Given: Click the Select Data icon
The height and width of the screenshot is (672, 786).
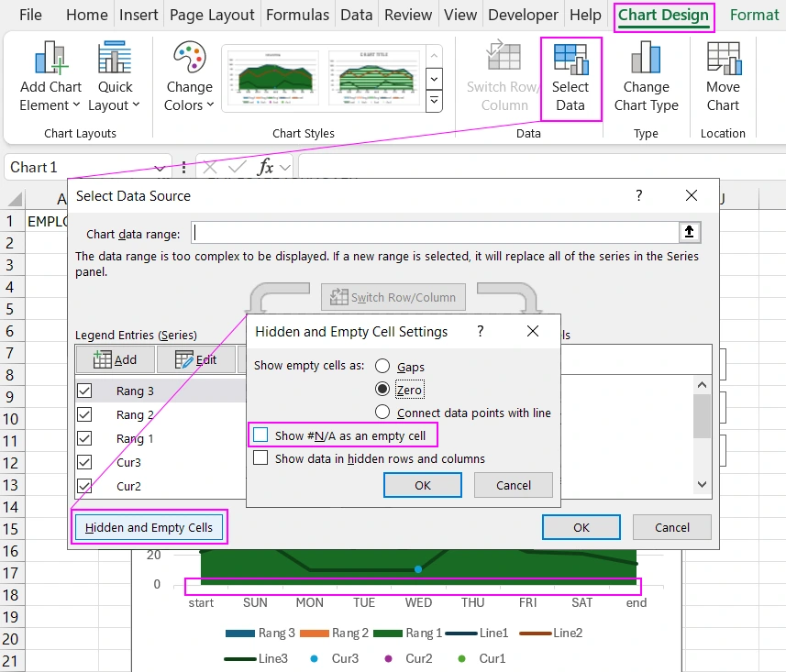Looking at the screenshot, I should click(x=570, y=58).
